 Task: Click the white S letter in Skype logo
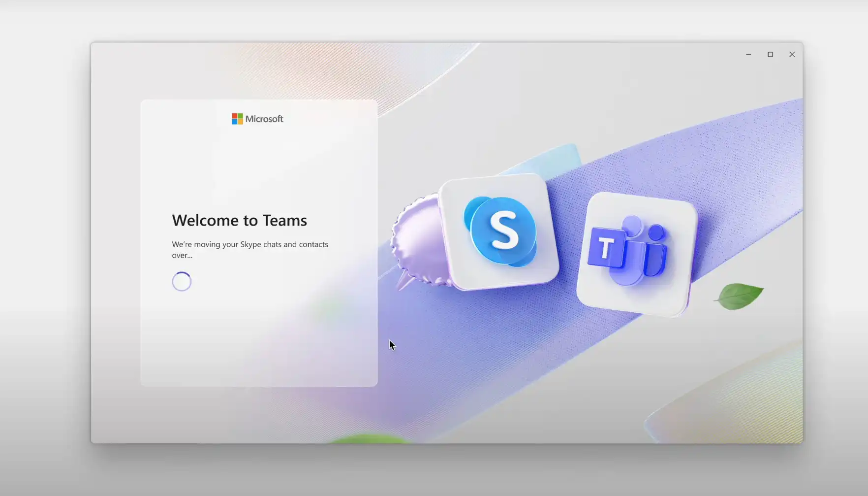tap(504, 230)
